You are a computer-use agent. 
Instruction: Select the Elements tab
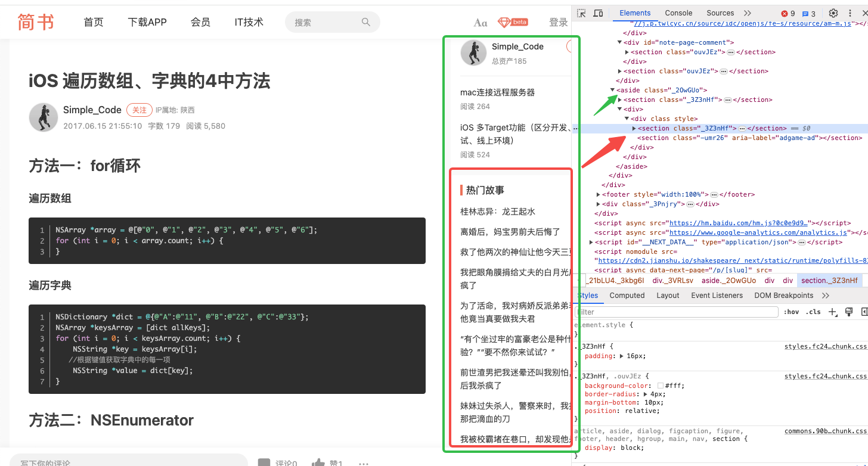[635, 13]
